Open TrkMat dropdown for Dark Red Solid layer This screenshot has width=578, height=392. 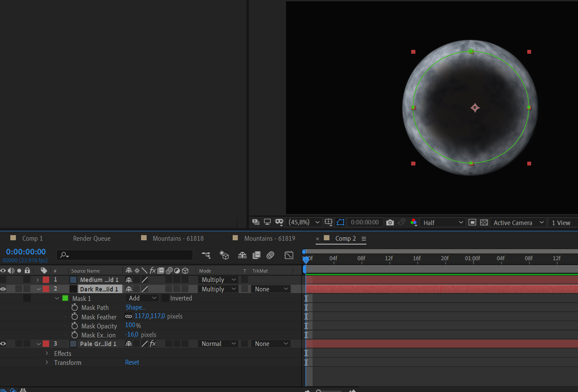(271, 289)
